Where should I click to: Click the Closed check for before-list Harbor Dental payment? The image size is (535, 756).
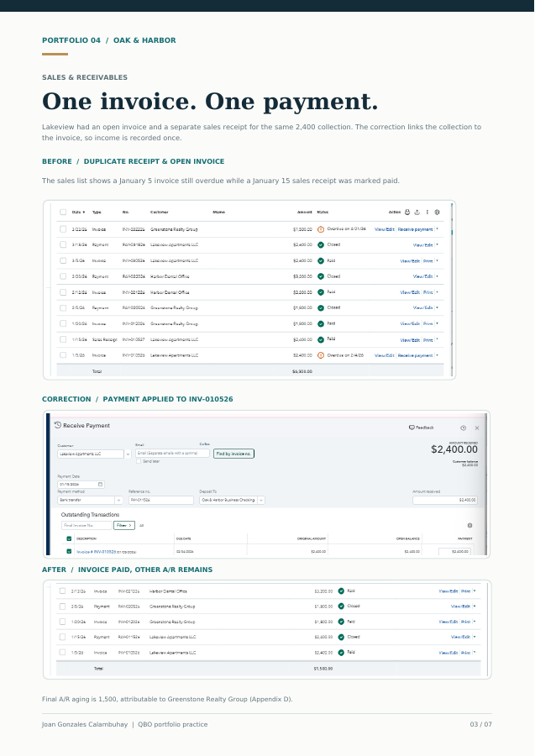321,276
